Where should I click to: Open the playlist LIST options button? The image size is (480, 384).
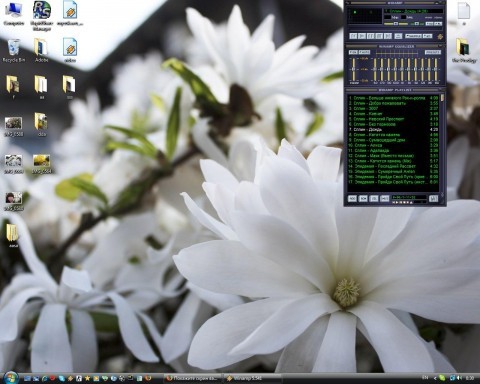[x=433, y=198]
